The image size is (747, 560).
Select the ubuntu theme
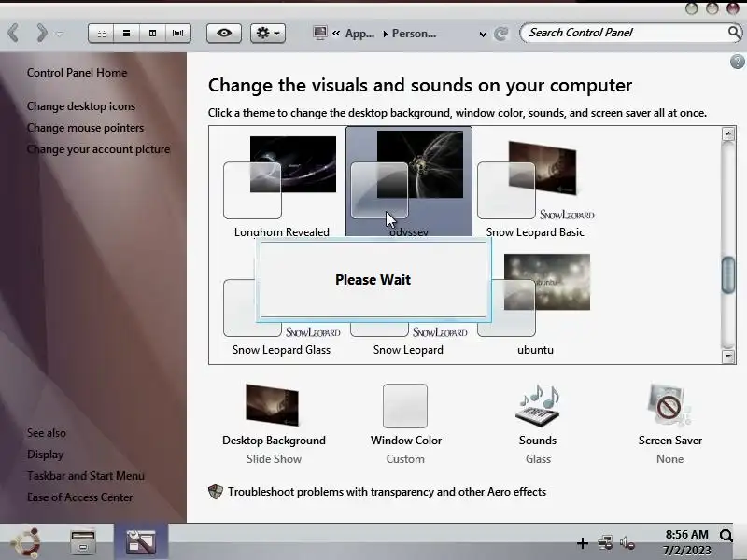(535, 305)
